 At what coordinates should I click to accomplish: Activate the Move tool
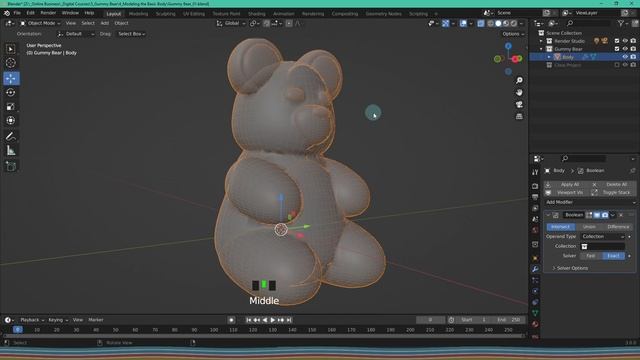(x=11, y=78)
